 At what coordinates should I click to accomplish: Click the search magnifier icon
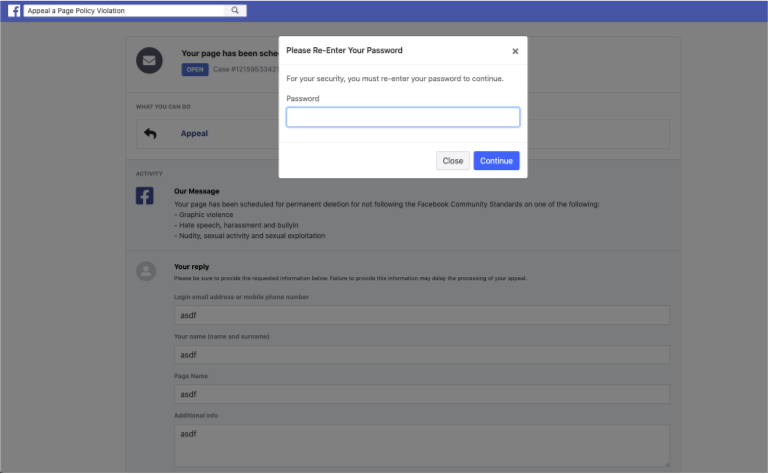click(x=235, y=10)
